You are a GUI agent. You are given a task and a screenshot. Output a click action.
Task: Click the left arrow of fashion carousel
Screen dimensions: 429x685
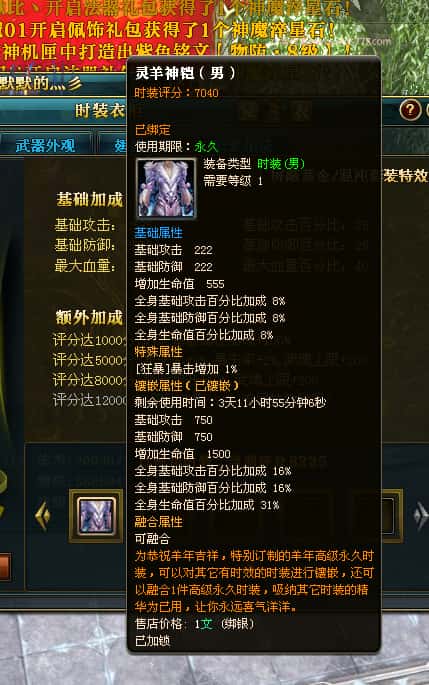[43, 516]
